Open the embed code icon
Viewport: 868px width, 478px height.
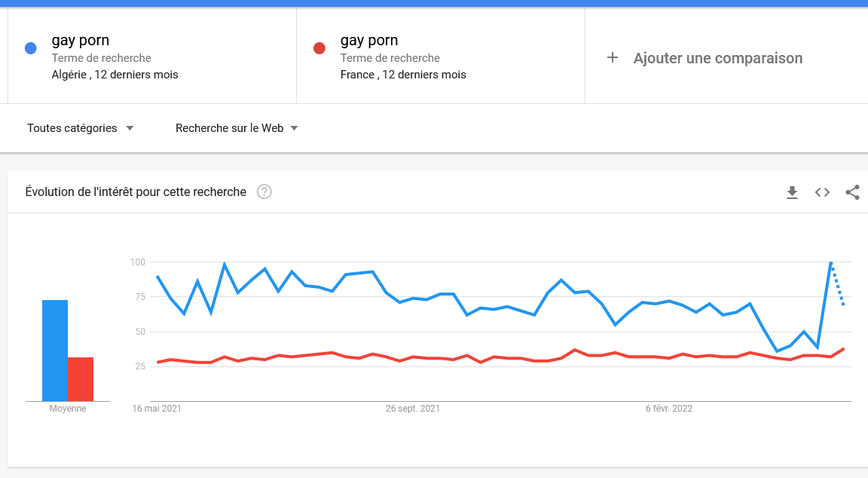pos(822,192)
